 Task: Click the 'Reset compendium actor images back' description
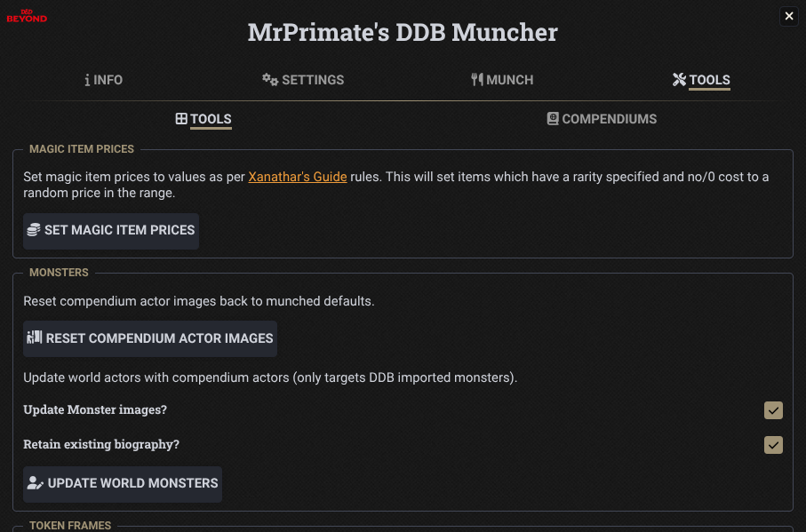coord(199,301)
